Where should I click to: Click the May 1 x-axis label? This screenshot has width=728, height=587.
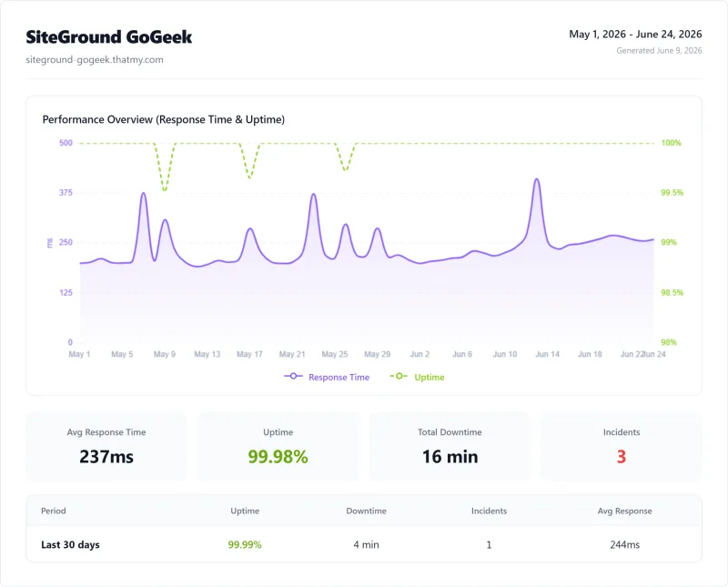tap(79, 354)
